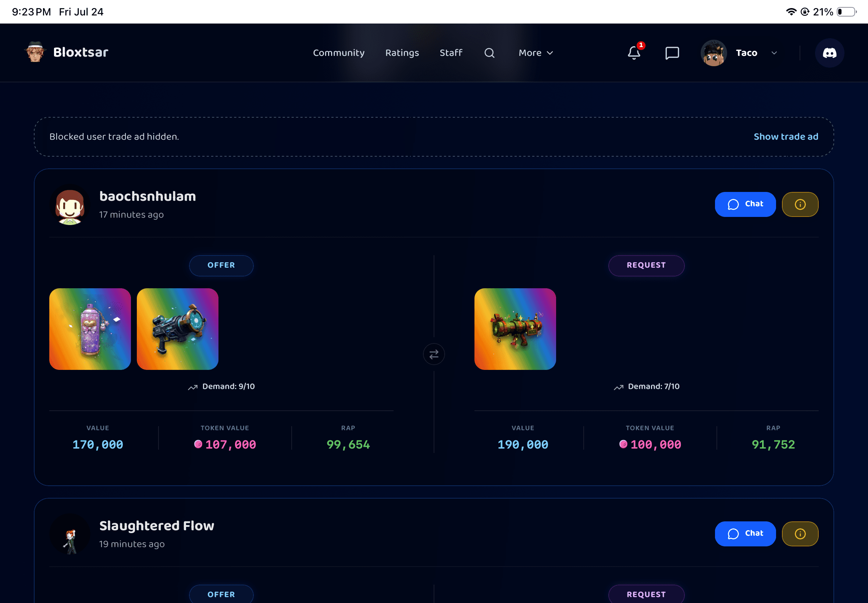Click offer token value 107,000
868x603 pixels.
pos(231,444)
